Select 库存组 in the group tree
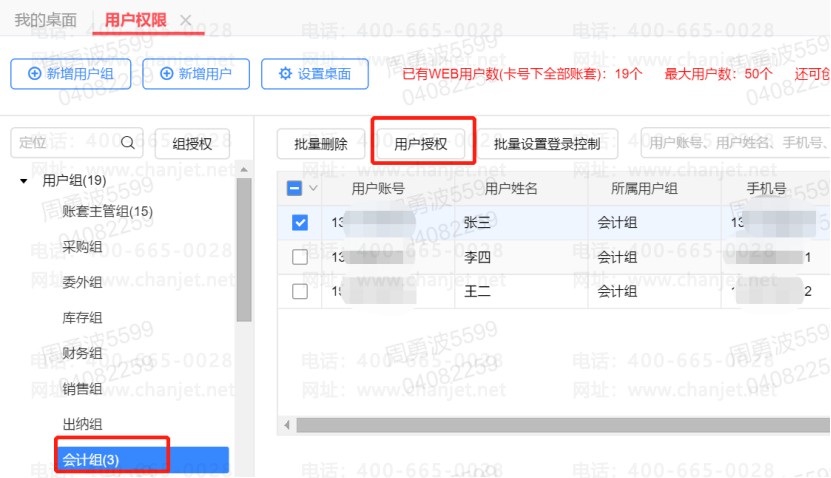The width and height of the screenshot is (831, 478). pyautogui.click(x=82, y=317)
